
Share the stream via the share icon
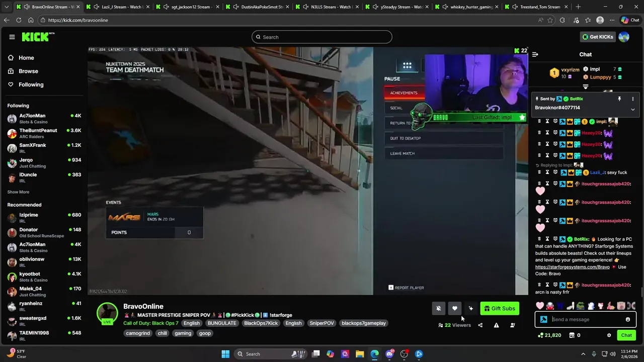click(480, 325)
